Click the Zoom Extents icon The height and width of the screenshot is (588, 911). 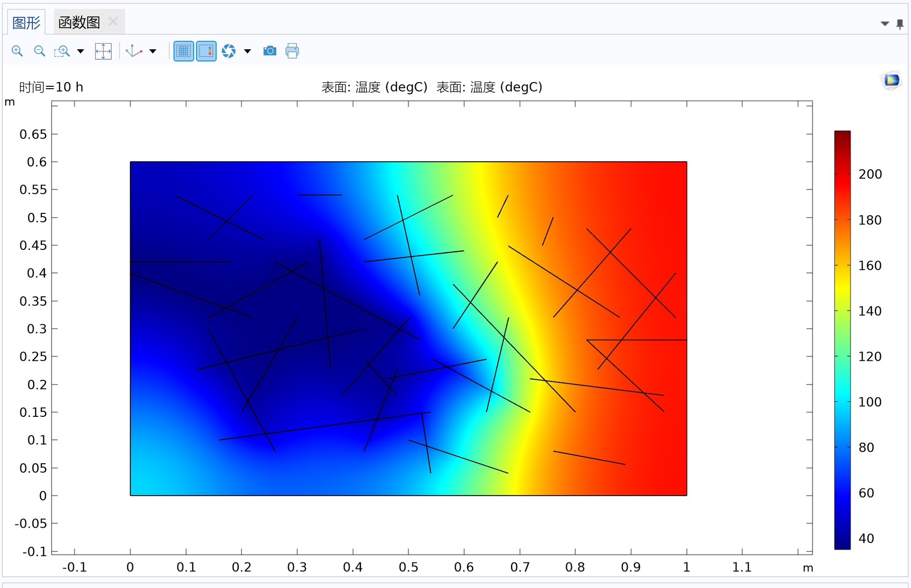(x=103, y=51)
